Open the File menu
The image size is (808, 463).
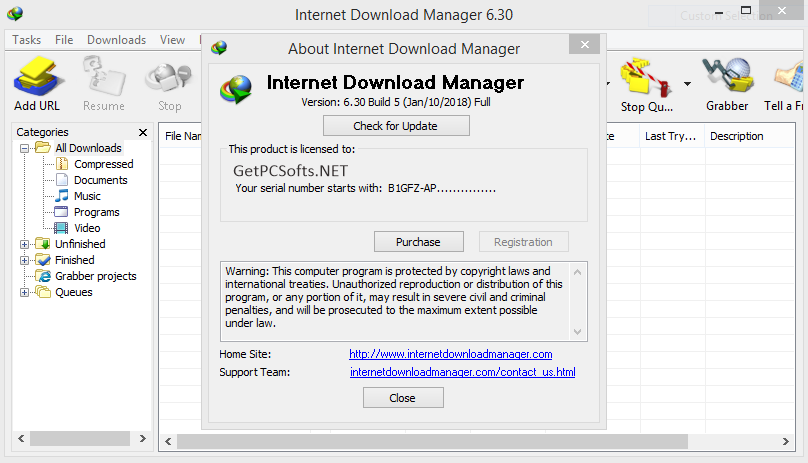[64, 40]
